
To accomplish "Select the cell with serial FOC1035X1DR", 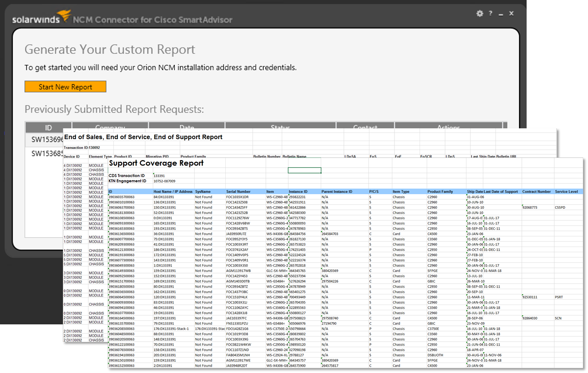I will click(237, 197).
